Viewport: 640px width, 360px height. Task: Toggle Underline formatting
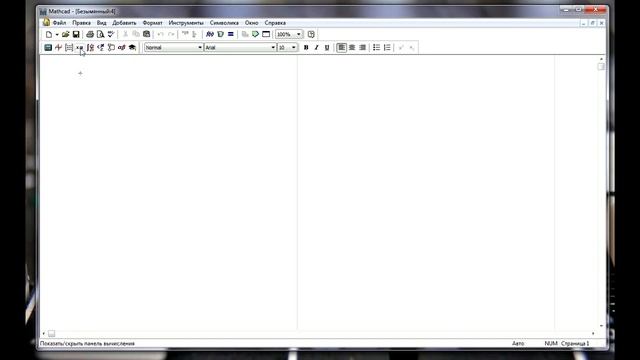tap(327, 47)
